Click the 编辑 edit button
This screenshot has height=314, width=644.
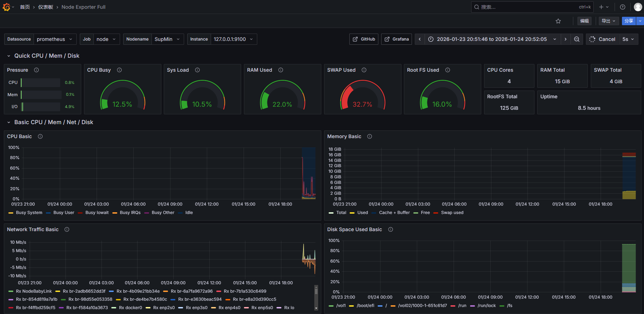tap(584, 21)
